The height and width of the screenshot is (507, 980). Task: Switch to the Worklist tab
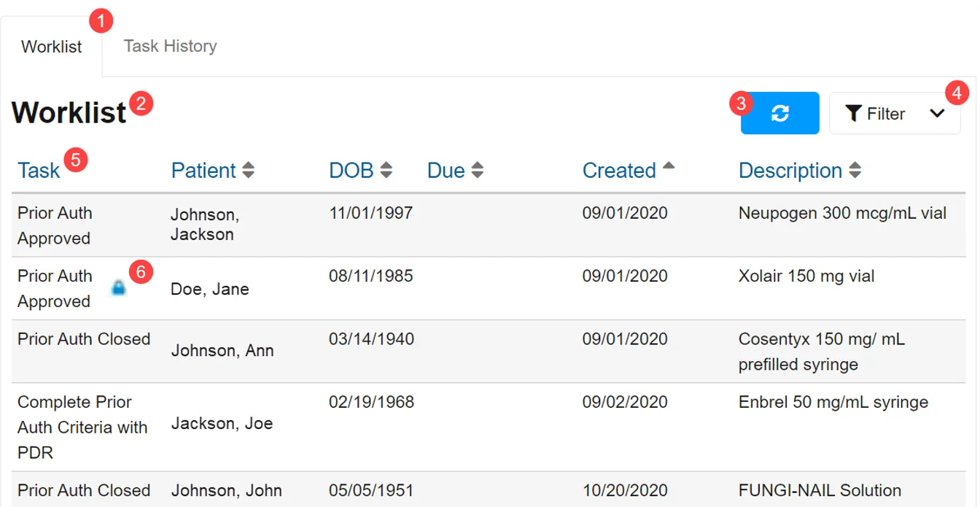pos(52,47)
